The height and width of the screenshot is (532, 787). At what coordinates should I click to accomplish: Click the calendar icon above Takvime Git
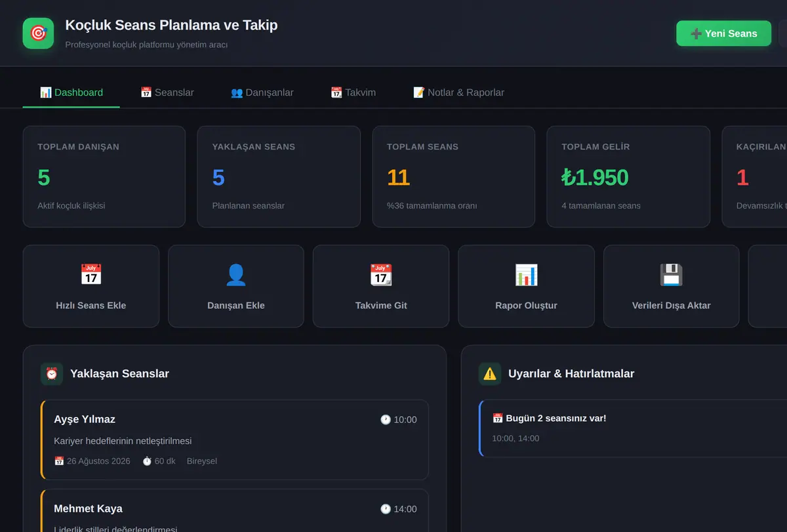381,275
